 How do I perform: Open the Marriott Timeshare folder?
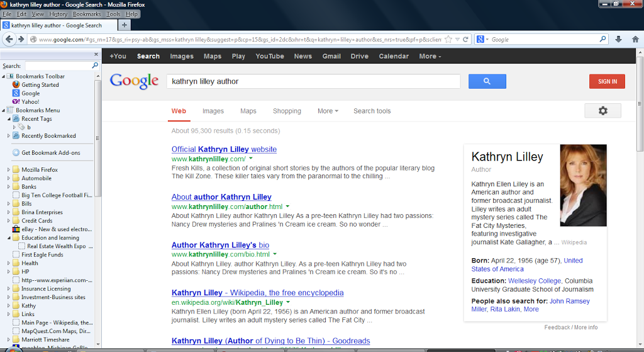coord(45,339)
